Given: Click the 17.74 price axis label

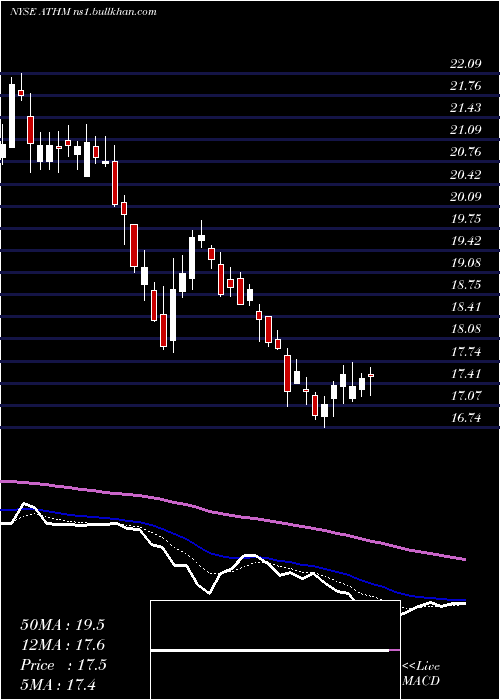Looking at the screenshot, I should 466,351.
